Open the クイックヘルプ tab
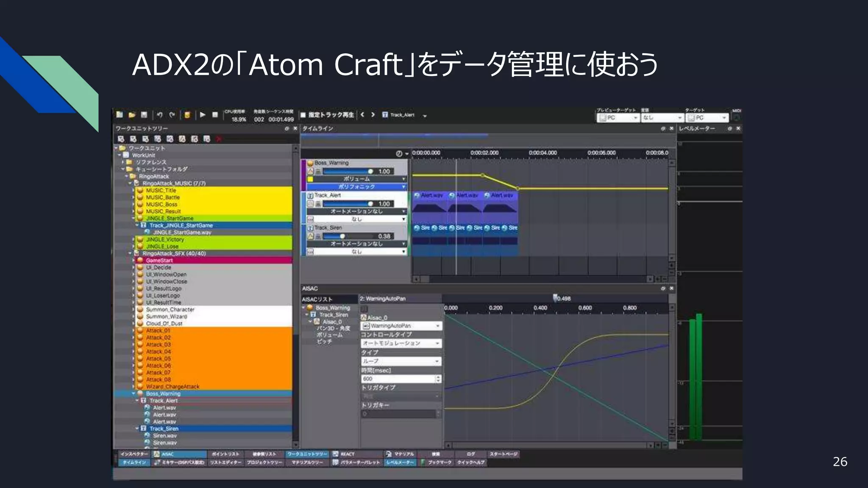The image size is (868, 488). [x=470, y=462]
